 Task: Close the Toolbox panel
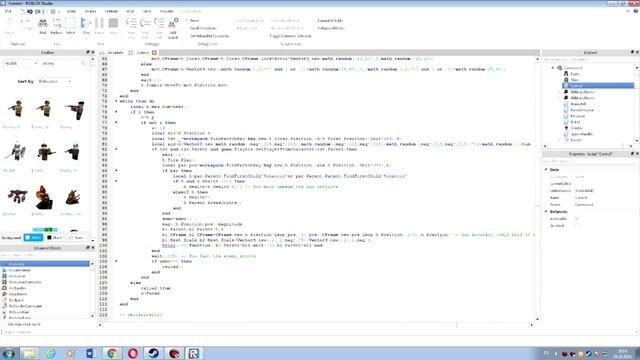[93, 53]
